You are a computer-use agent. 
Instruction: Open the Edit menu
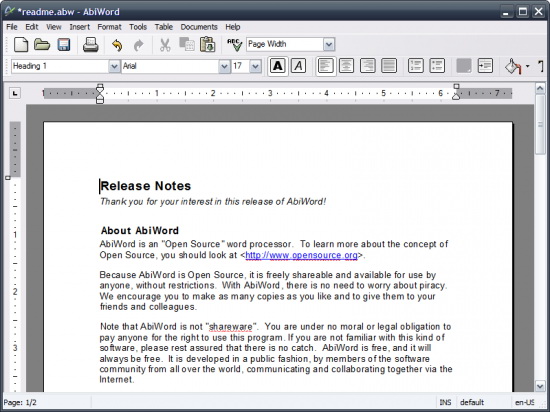point(32,27)
